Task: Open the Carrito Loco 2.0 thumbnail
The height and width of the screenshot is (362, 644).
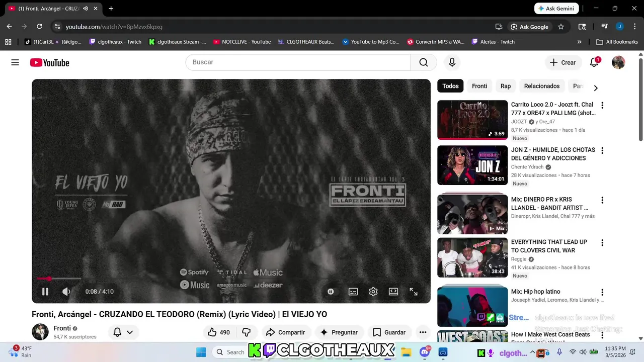Action: pyautogui.click(x=472, y=120)
